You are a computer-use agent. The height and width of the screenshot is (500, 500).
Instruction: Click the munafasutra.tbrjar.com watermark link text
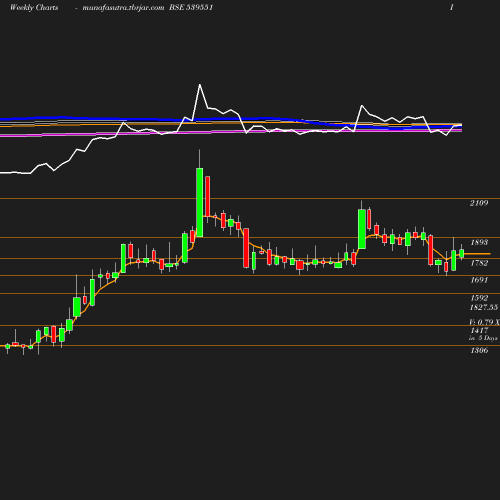point(123,8)
